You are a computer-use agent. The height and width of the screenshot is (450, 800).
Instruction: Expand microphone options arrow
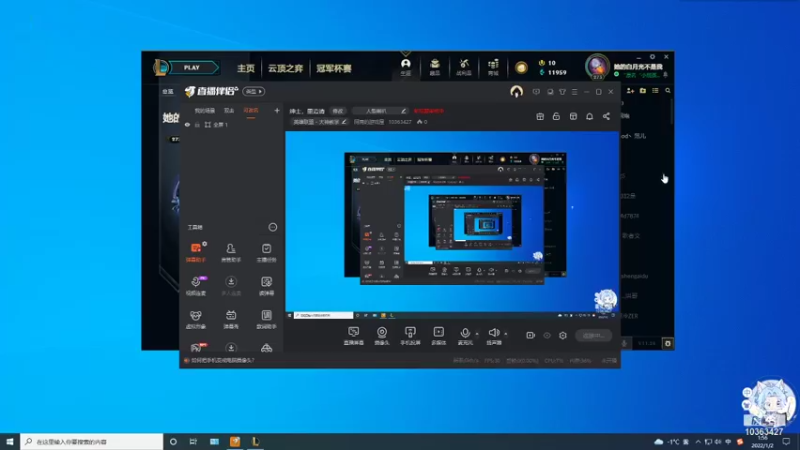(x=477, y=334)
